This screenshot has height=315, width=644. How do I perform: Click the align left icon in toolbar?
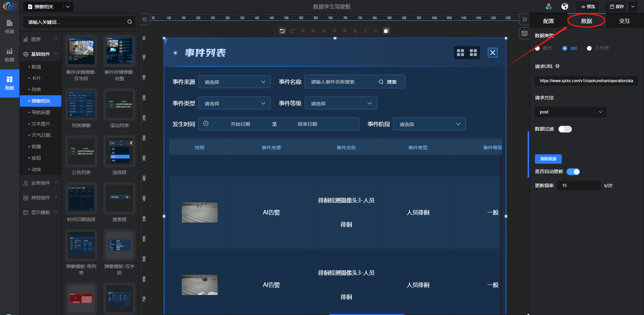[x=303, y=31]
